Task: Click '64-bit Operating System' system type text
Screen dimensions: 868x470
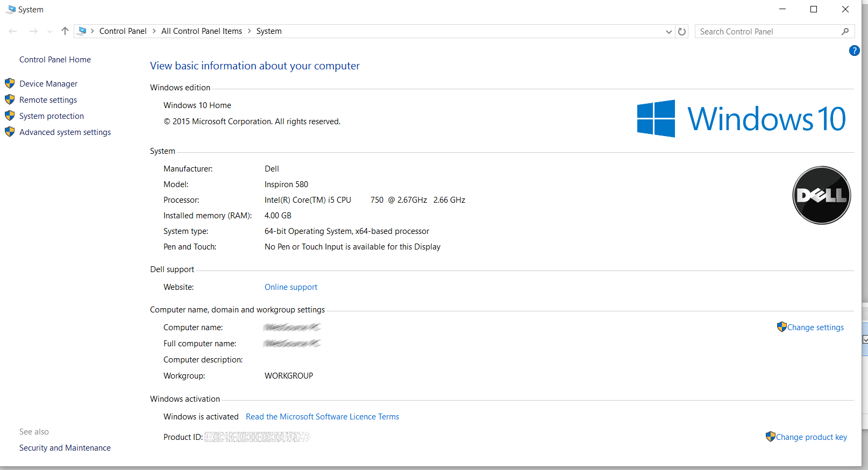Action: pyautogui.click(x=308, y=231)
